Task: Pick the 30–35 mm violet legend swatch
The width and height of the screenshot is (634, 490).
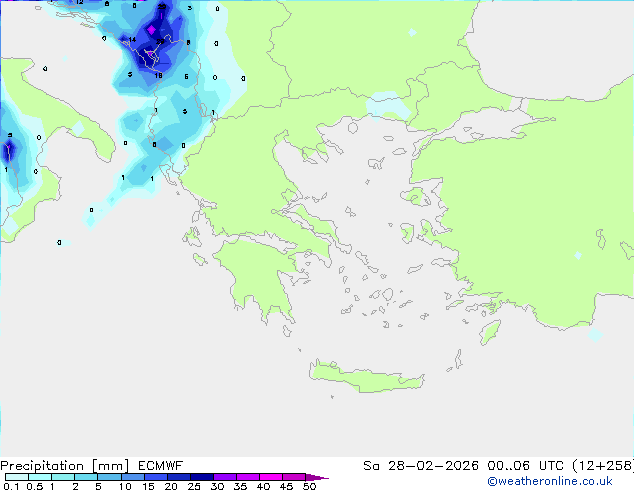Action: coord(224,477)
